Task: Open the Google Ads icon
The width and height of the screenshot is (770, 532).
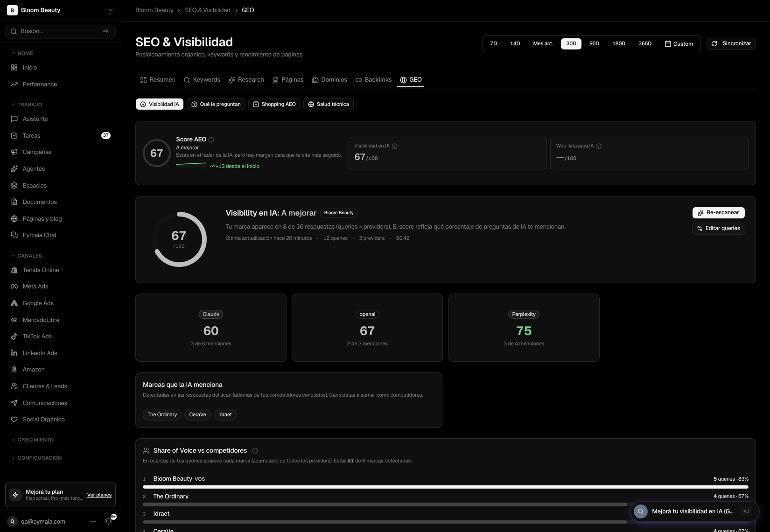Action: pos(14,303)
